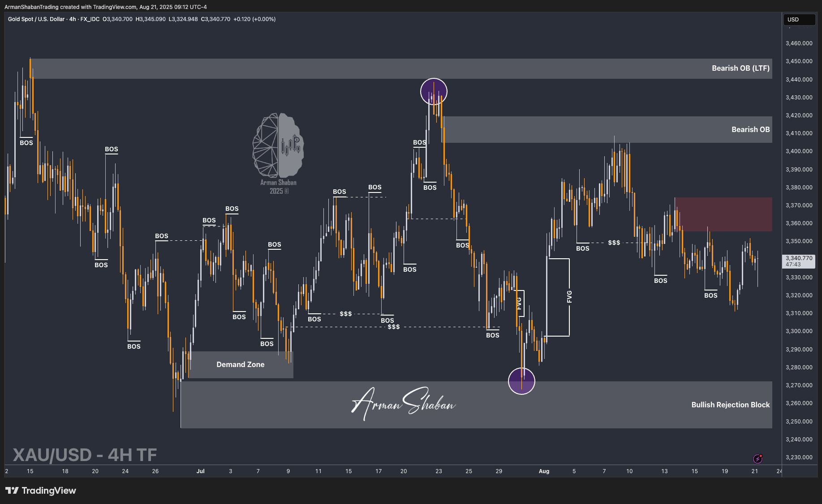This screenshot has height=504, width=822.
Task: Click the FX_IDC data source label
Action: (90, 19)
